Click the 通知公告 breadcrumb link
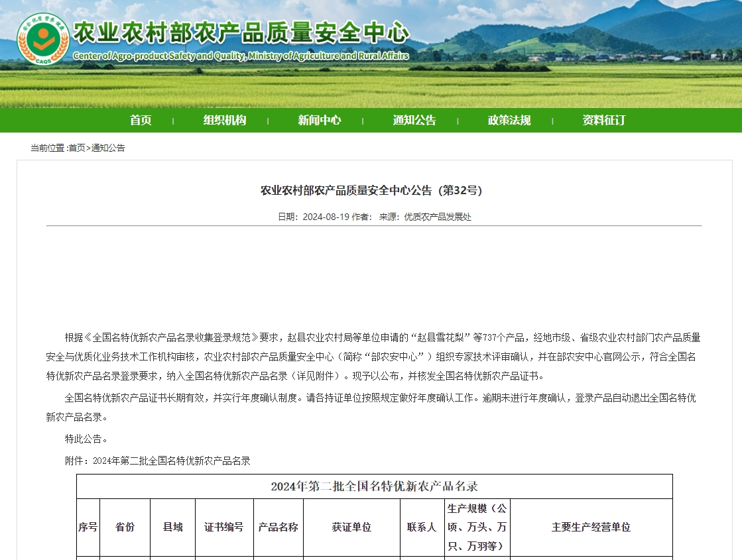Image resolution: width=742 pixels, height=560 pixels. pyautogui.click(x=108, y=148)
